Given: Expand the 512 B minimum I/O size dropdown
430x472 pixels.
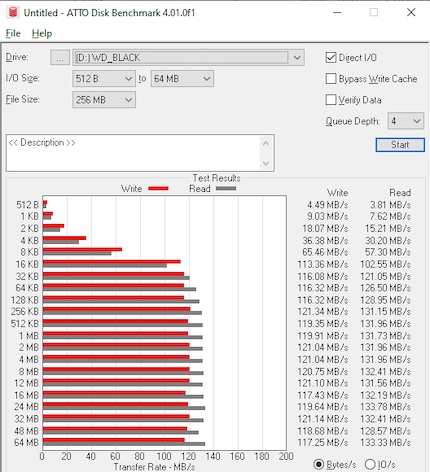Looking at the screenshot, I should pyautogui.click(x=104, y=79).
